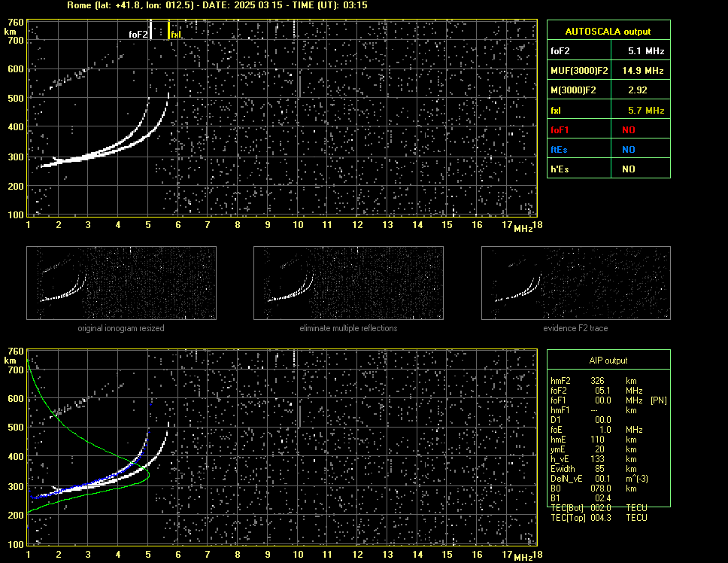Click the foF2 value 5.1 MHz
This screenshot has width=728, height=563.
[x=646, y=51]
